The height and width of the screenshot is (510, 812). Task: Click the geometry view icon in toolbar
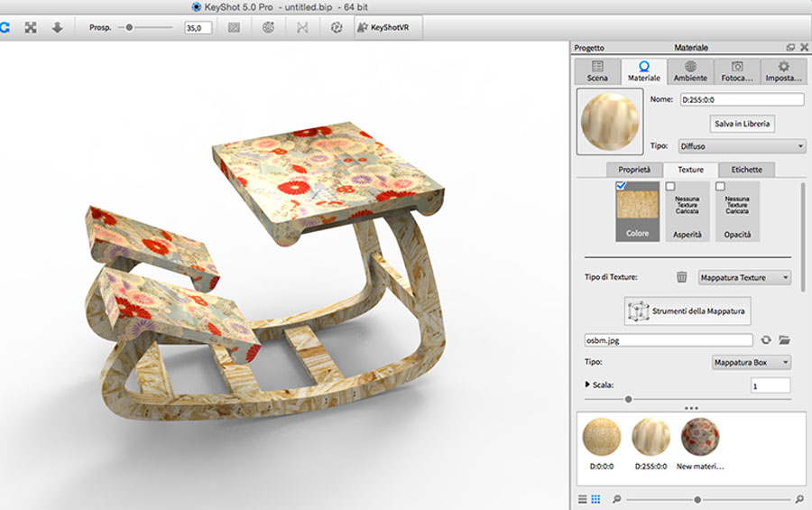[x=302, y=27]
